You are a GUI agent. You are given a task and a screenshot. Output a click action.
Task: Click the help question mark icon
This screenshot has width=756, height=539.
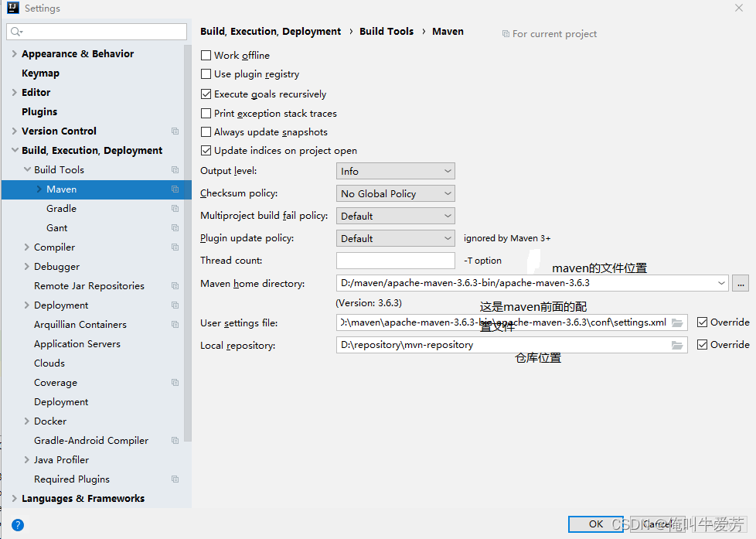(18, 525)
